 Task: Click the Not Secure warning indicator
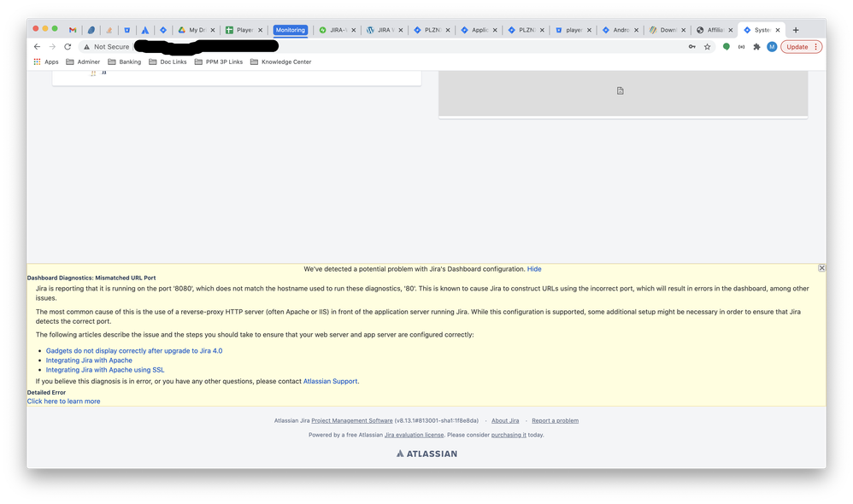pyautogui.click(x=106, y=47)
